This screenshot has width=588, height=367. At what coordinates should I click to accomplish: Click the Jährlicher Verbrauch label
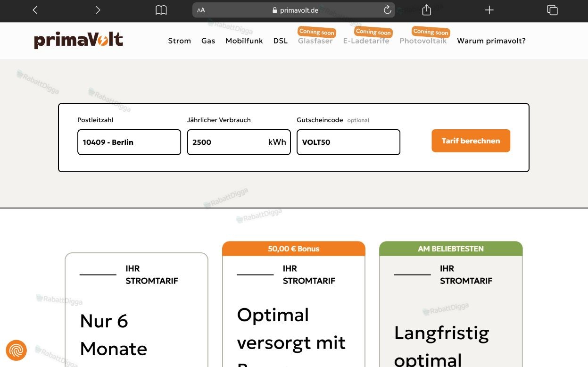[x=219, y=120]
